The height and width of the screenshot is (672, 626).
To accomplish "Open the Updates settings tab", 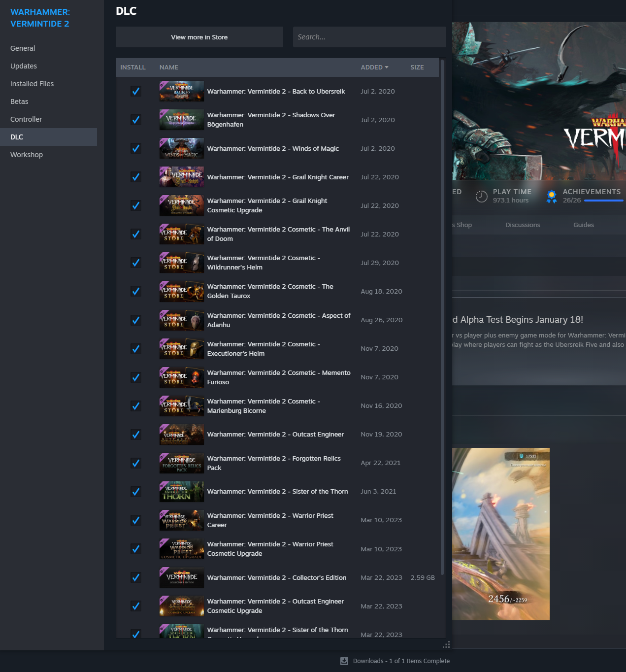I will 48,66.
